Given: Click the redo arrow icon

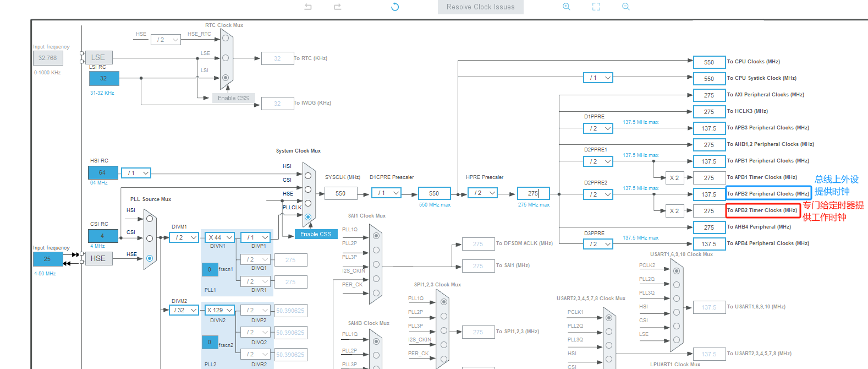Looking at the screenshot, I should tap(337, 7).
